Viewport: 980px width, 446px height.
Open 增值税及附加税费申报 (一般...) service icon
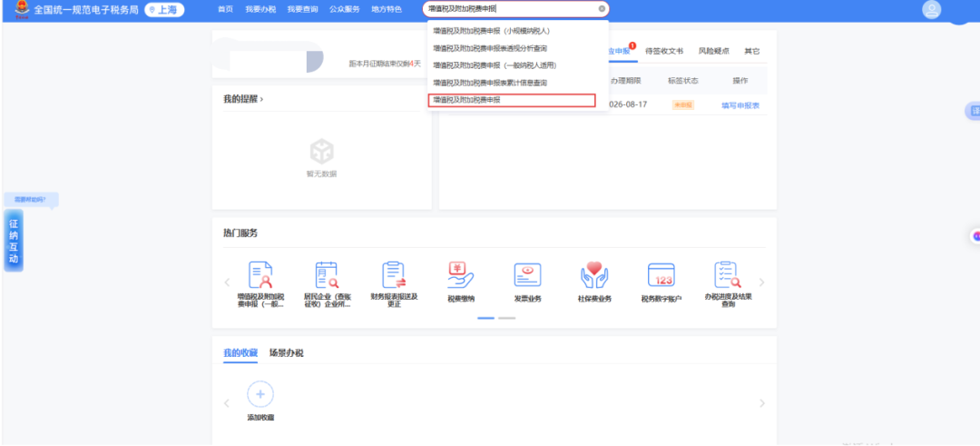point(260,275)
